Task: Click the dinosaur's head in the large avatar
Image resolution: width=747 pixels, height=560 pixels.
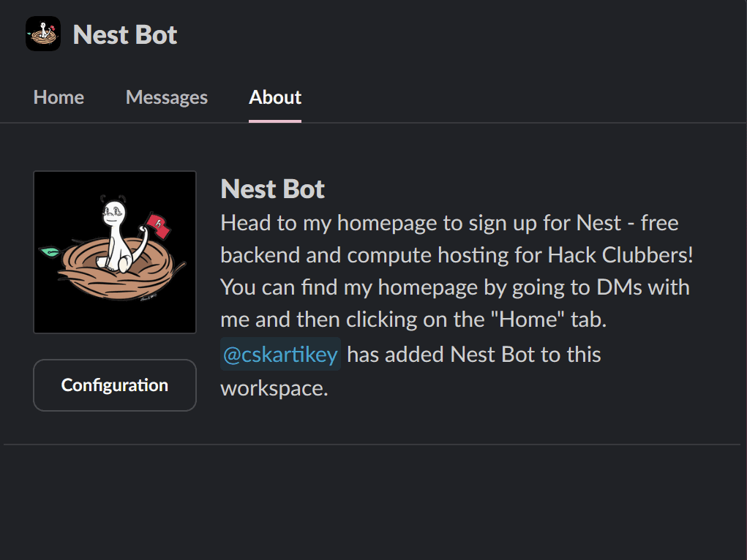Action: 114,211
